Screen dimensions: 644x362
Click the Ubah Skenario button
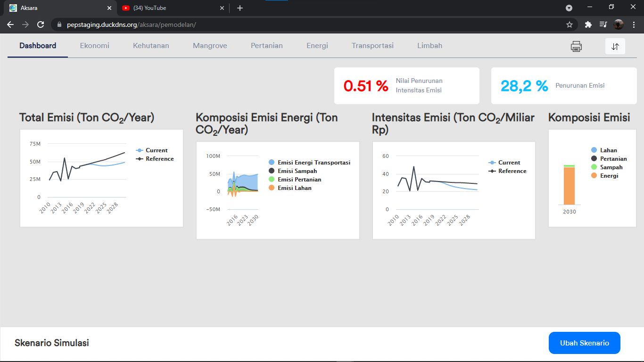[x=585, y=343]
